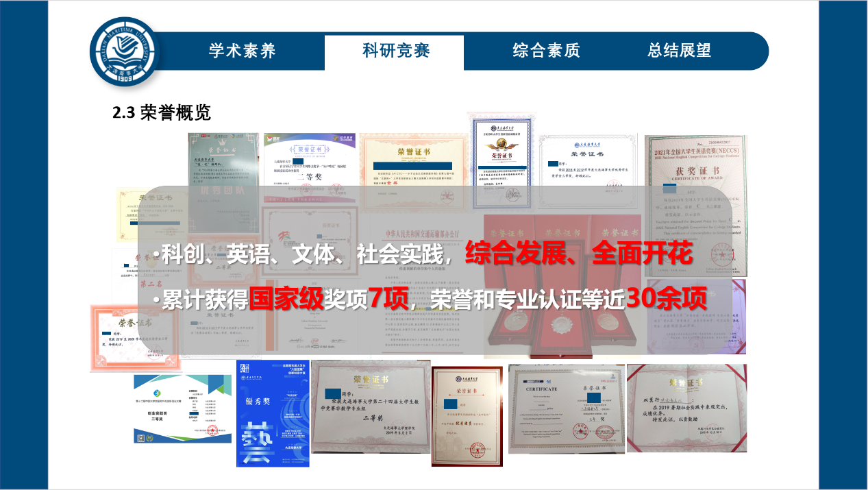Click the heading 2.3 荣誉概览
This screenshot has width=868, height=490.
[x=162, y=112]
